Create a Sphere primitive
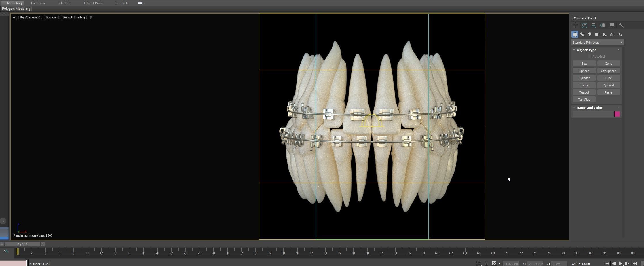The width and height of the screenshot is (644, 266). click(584, 71)
